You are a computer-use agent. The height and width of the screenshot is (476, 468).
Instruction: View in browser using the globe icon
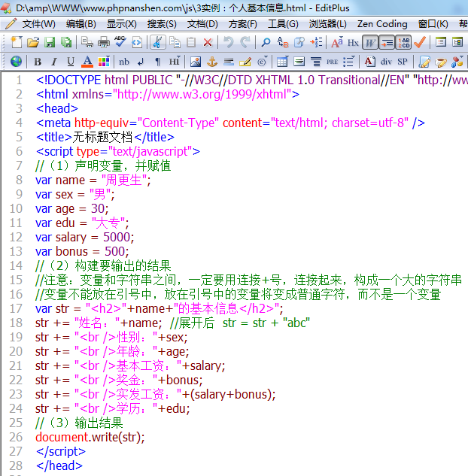click(16, 62)
